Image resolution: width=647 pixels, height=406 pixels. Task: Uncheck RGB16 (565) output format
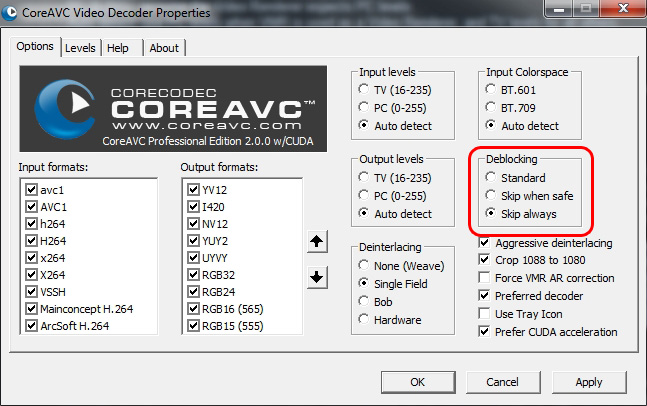[x=194, y=309]
